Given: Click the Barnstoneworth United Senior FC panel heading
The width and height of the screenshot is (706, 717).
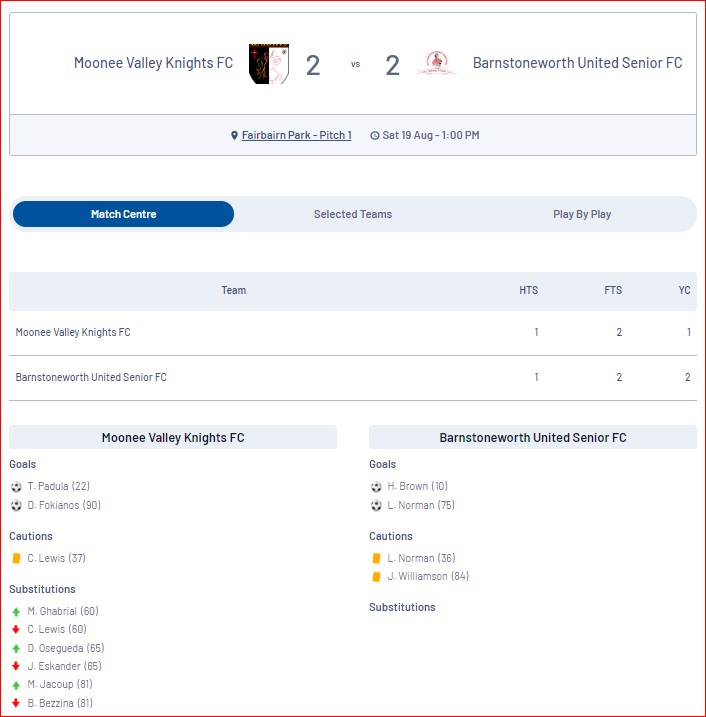Looking at the screenshot, I should click(x=533, y=438).
